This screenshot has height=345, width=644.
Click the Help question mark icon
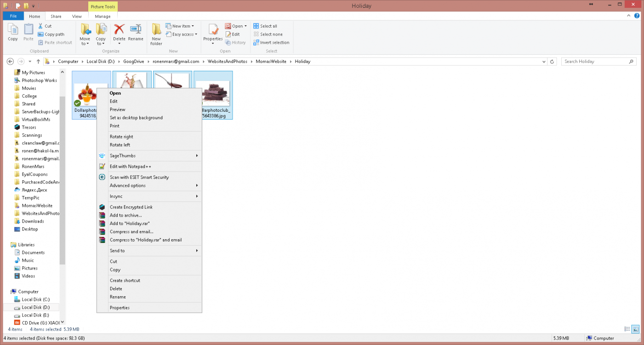coord(637,16)
